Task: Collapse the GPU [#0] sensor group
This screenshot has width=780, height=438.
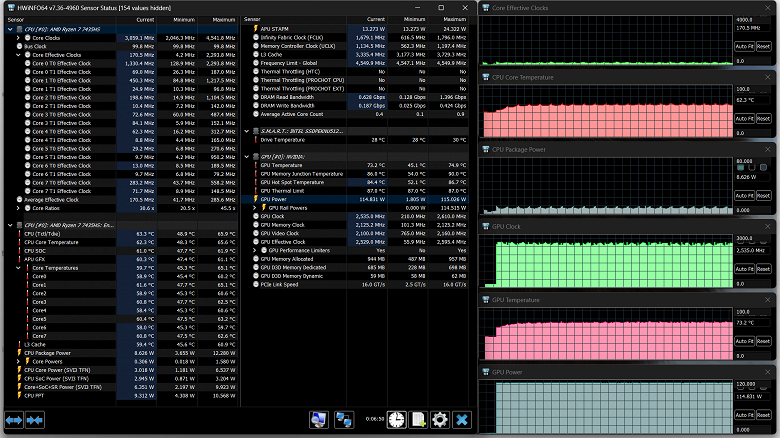Action: pyautogui.click(x=247, y=157)
